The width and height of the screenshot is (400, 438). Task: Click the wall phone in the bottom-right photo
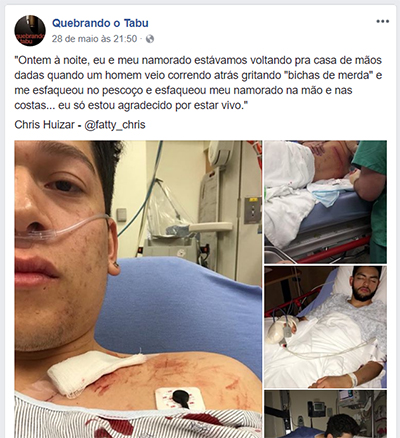tap(316, 409)
